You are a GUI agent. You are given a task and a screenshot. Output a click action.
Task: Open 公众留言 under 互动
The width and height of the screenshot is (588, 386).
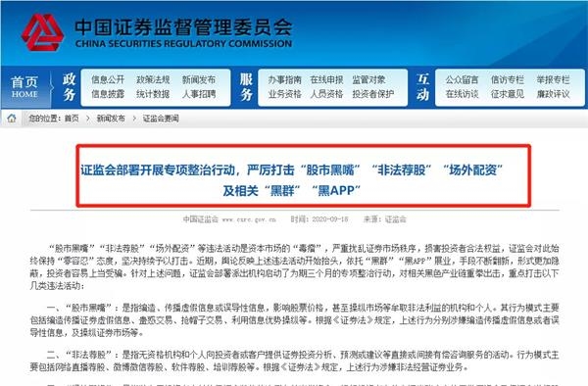coord(462,79)
